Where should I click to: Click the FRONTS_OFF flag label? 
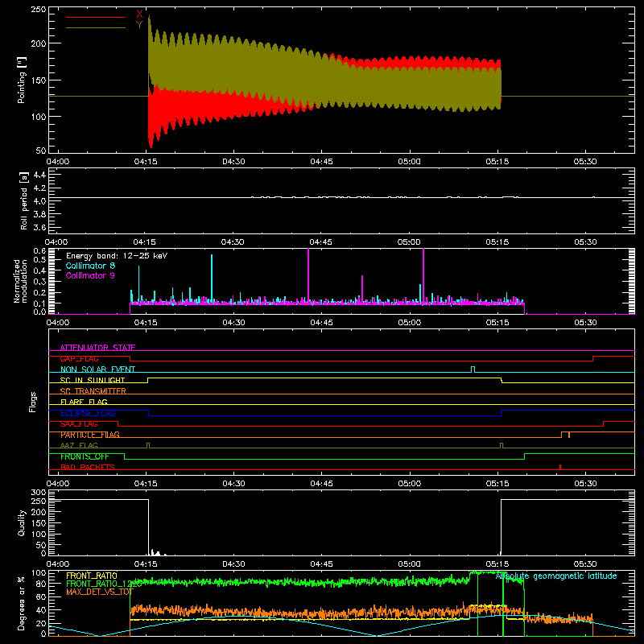point(85,456)
